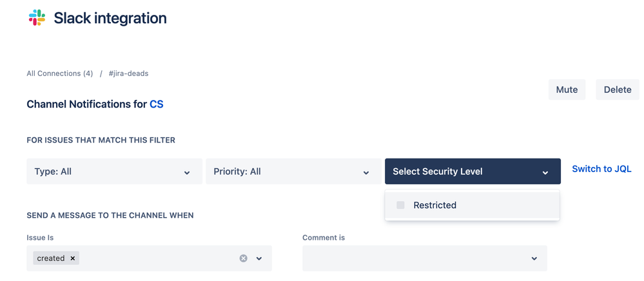The height and width of the screenshot is (281, 644).
Task: Tick the Restricted checkbox
Action: pyautogui.click(x=400, y=205)
